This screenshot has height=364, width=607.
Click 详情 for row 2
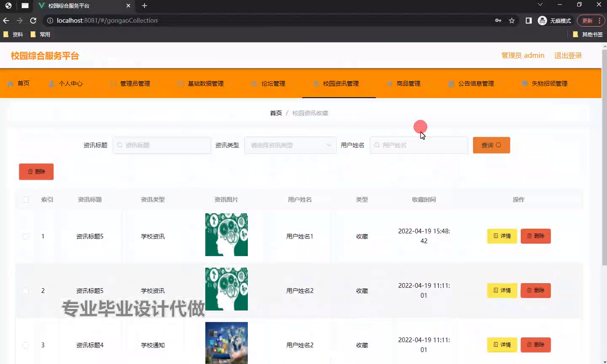point(502,290)
